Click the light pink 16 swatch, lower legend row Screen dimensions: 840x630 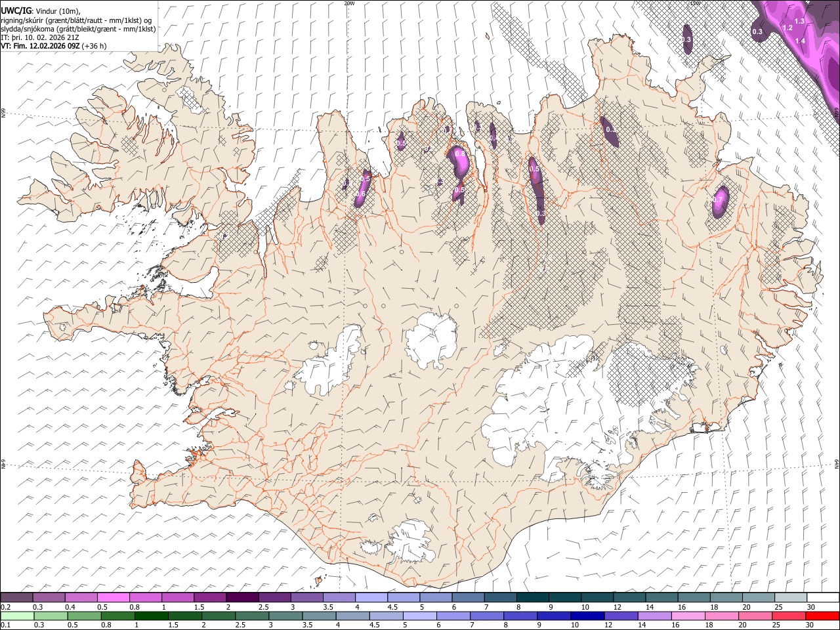(x=688, y=616)
